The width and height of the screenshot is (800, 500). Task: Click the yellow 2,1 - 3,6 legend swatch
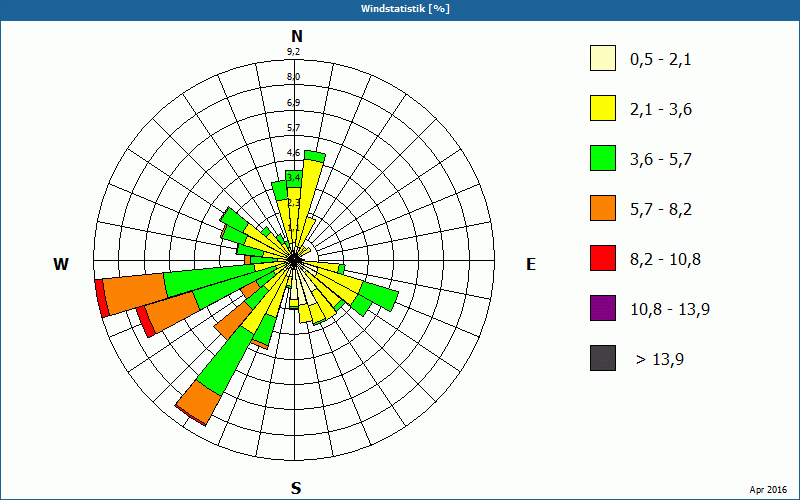(x=603, y=108)
